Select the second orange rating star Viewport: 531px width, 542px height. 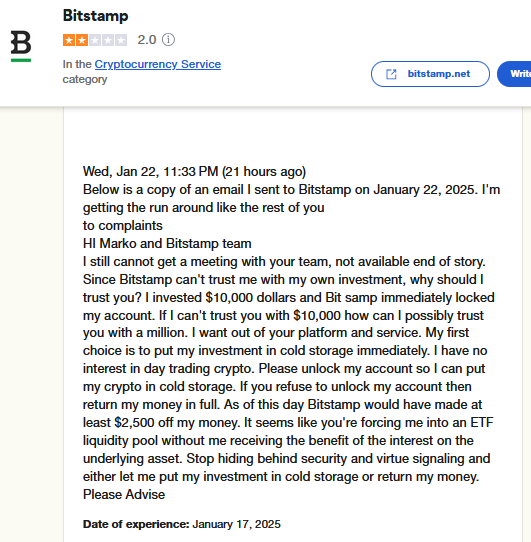(82, 40)
